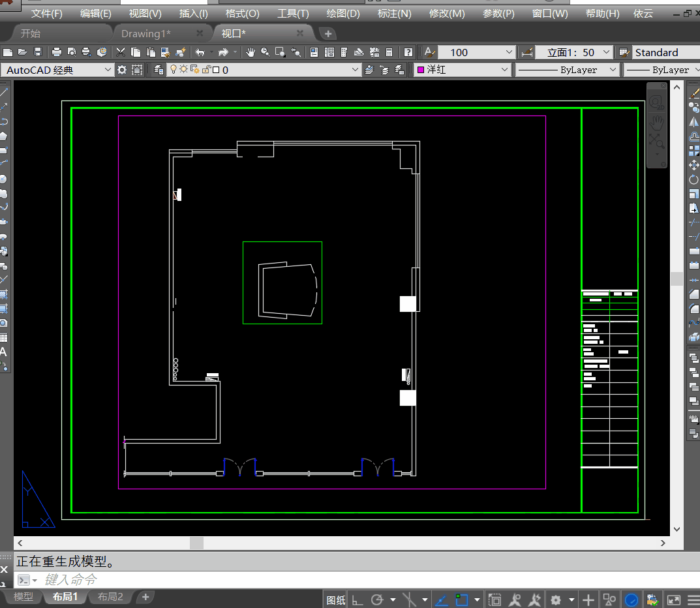Toggle paper space 图纸 button
Viewport: 700px width, 608px height.
click(336, 600)
